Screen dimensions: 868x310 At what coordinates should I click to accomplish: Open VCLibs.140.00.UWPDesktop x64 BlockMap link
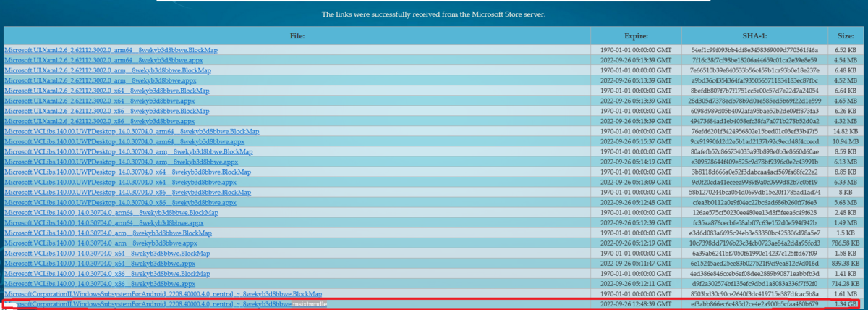[x=129, y=172]
